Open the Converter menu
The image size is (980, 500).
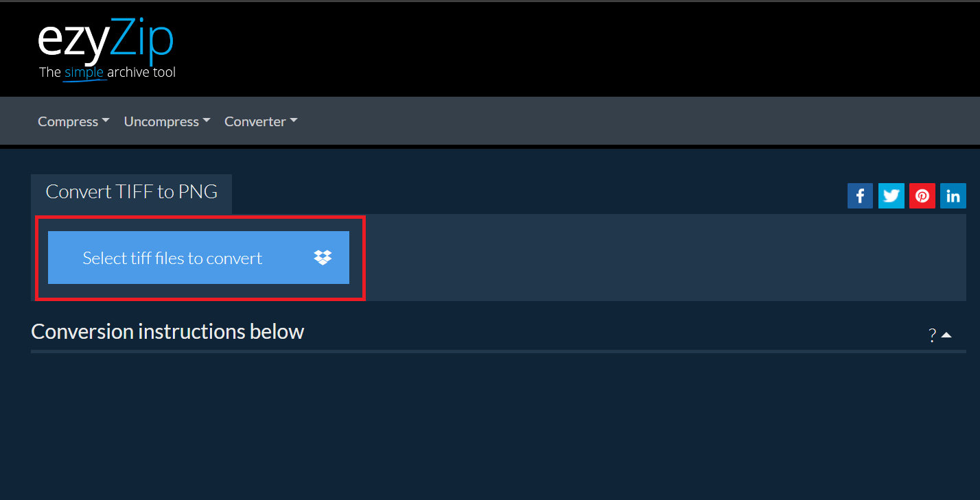click(x=255, y=121)
